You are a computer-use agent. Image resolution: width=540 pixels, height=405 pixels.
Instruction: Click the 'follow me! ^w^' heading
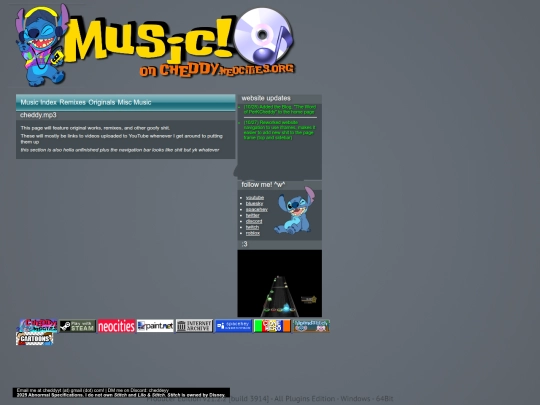263,185
